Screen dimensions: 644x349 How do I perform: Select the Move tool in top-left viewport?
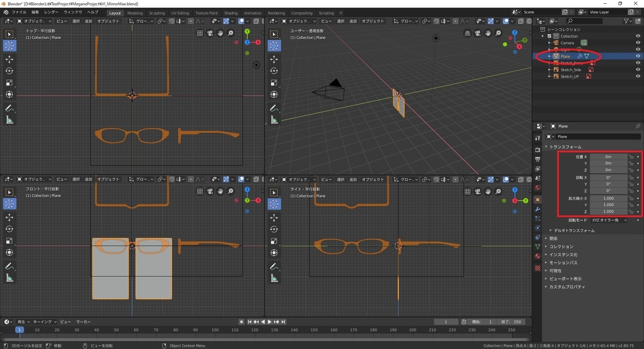pyautogui.click(x=10, y=59)
